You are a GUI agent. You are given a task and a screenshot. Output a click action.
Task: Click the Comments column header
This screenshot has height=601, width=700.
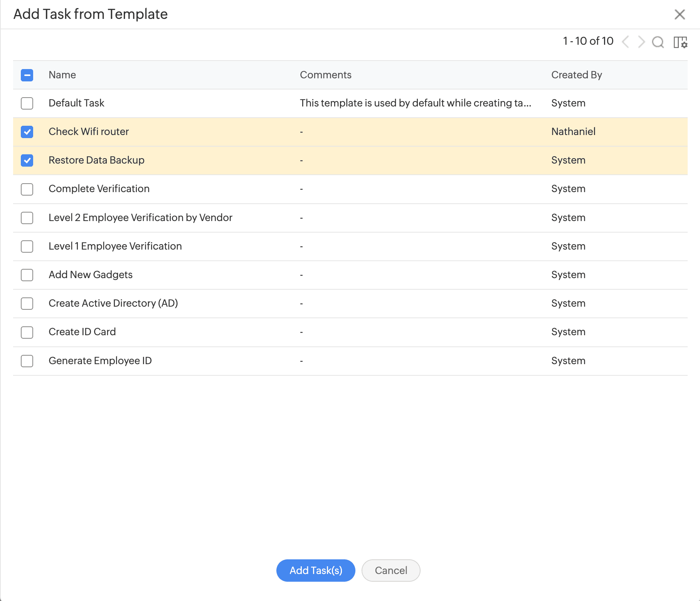click(x=325, y=75)
